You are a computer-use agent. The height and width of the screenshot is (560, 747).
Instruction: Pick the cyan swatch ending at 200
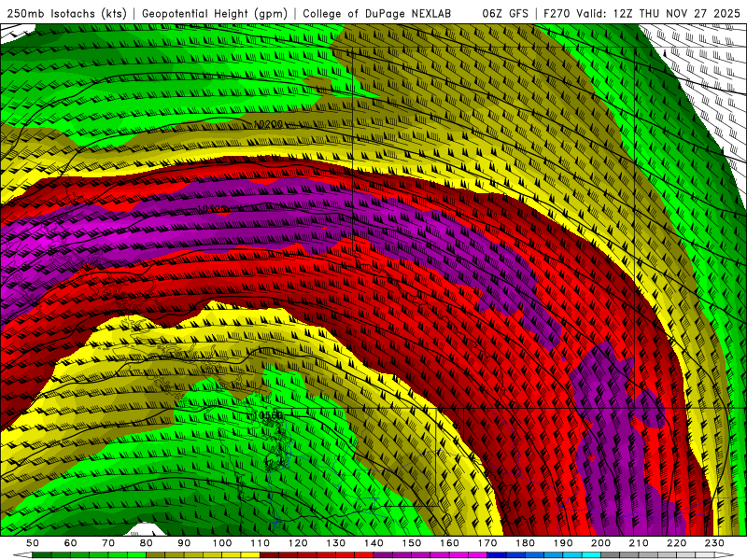(x=591, y=554)
